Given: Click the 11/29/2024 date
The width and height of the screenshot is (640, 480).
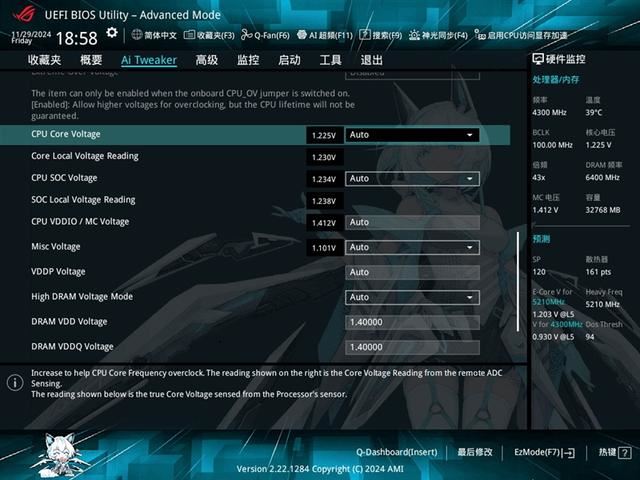Looking at the screenshot, I should click(x=31, y=34).
